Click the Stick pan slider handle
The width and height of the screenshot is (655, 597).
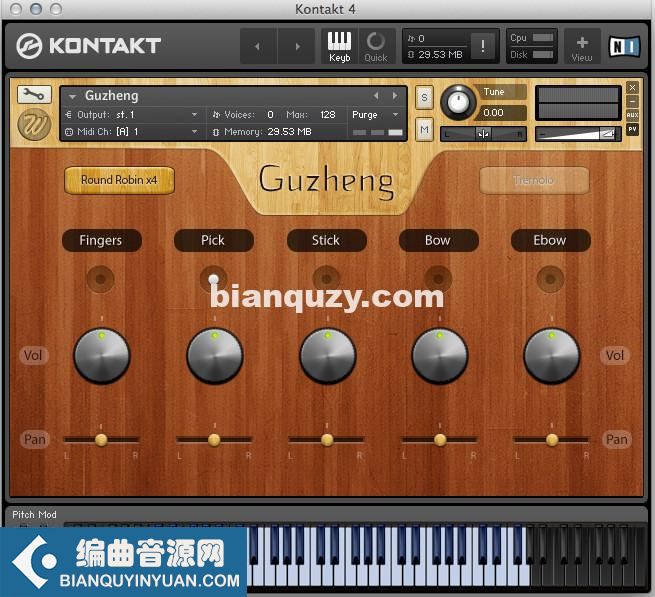pyautogui.click(x=327, y=439)
